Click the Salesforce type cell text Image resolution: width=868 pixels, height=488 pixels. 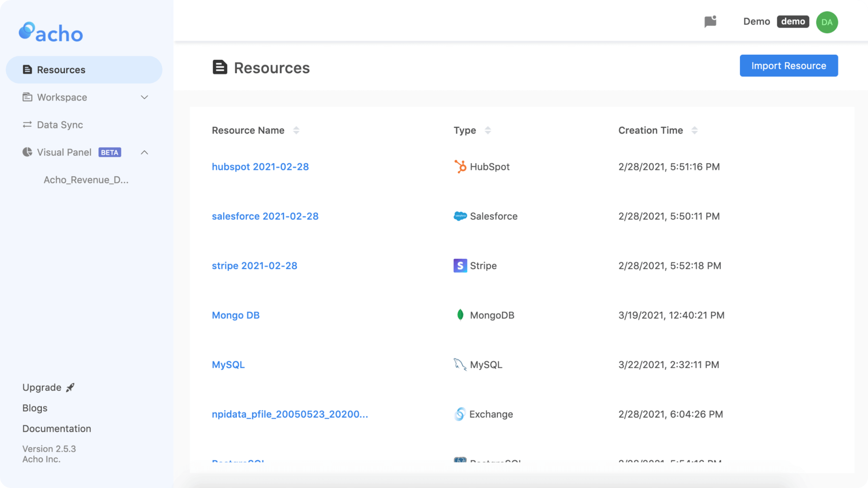494,216
